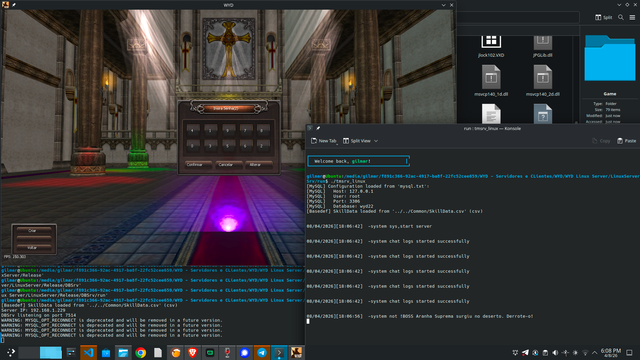Click the clipboard tray icon
This screenshot has height=360, width=640.
(545, 353)
